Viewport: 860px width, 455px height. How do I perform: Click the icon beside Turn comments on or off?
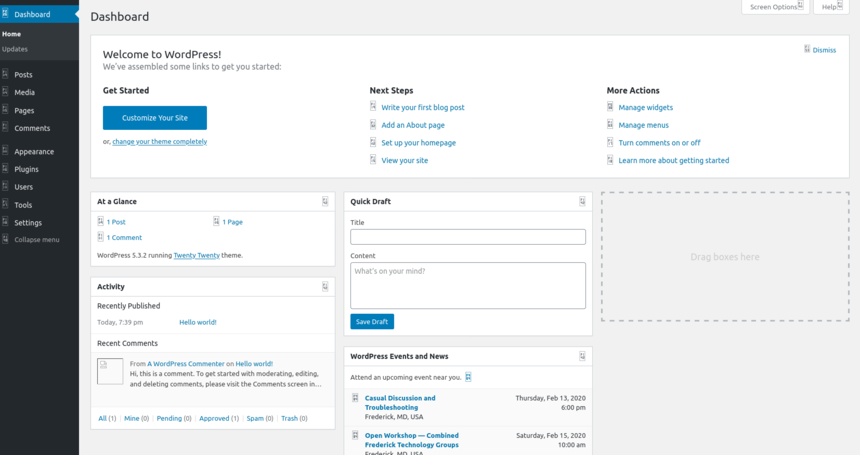tap(610, 142)
